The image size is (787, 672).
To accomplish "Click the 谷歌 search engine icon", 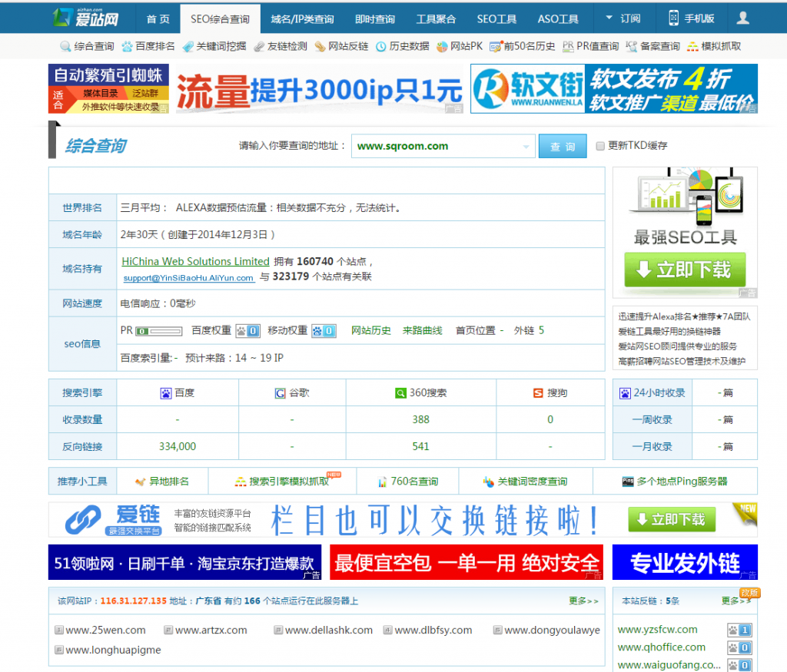I will [281, 393].
